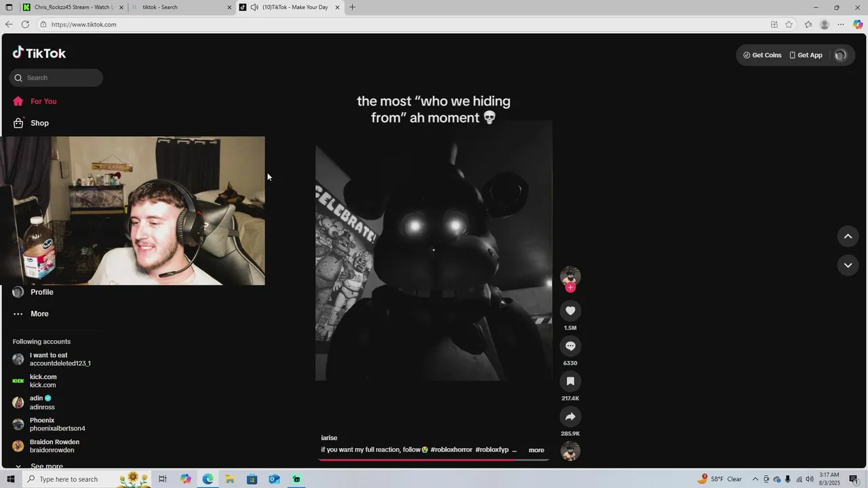This screenshot has width=868, height=488.
Task: Open TikTok profile avatar menu at top right
Action: point(840,55)
